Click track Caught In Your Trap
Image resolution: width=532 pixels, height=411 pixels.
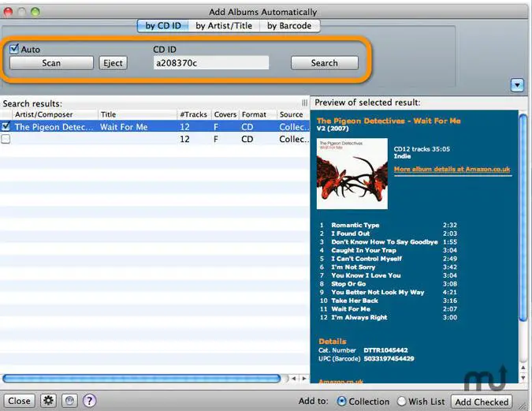click(363, 250)
